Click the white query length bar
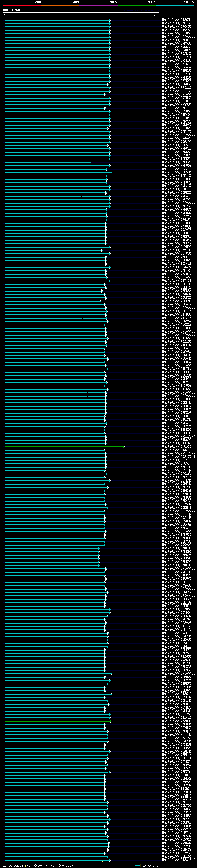This screenshot has width=197, height=868. [81, 13]
